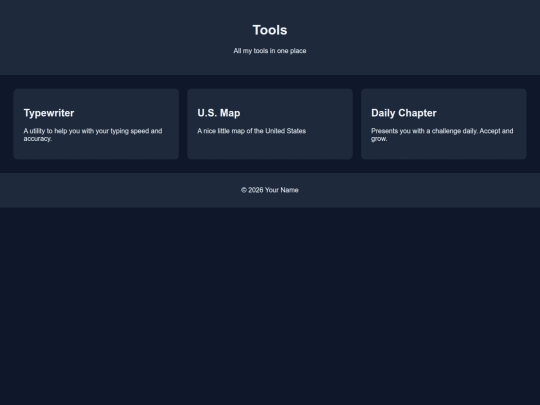Click the Typewriter description about typing speed

[93, 135]
